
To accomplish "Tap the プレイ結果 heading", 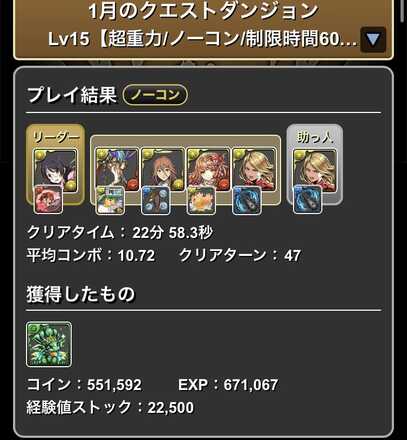I will [x=72, y=95].
